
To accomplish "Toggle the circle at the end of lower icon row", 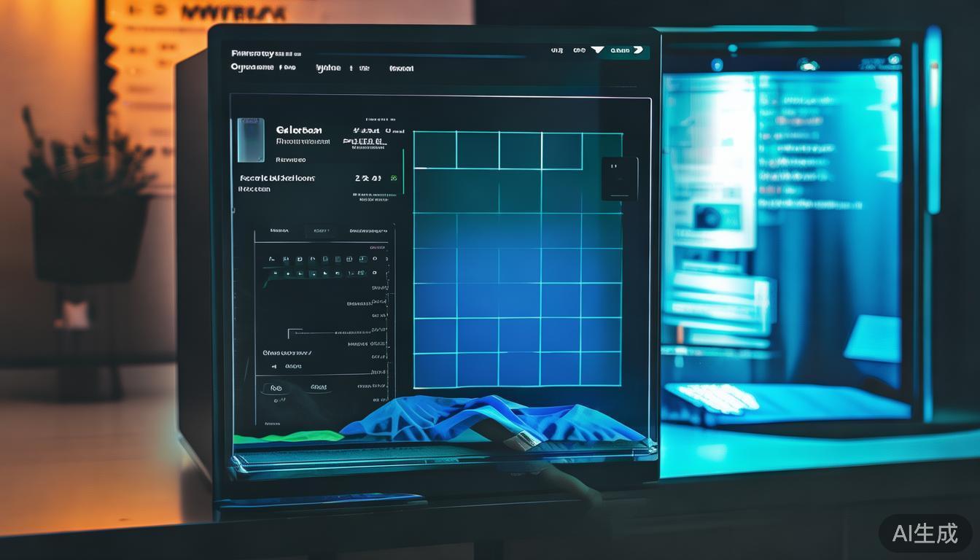I will (375, 273).
